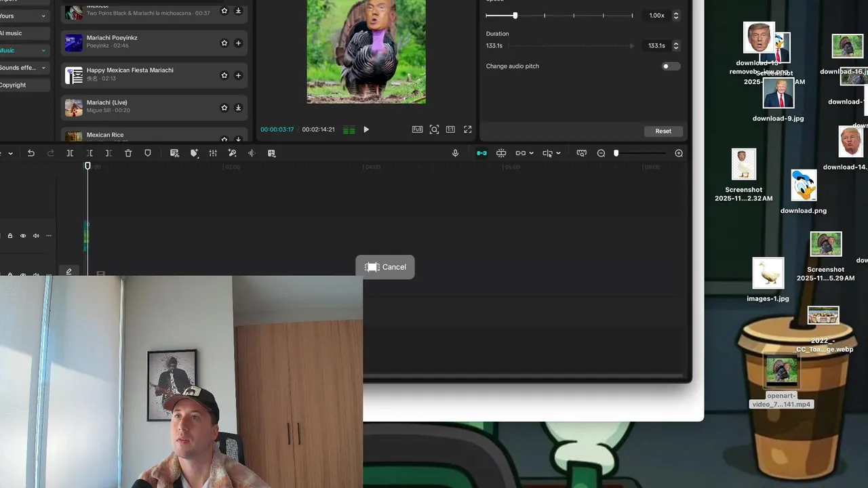
Task: Click the track ellipsis more options
Action: (x=49, y=236)
